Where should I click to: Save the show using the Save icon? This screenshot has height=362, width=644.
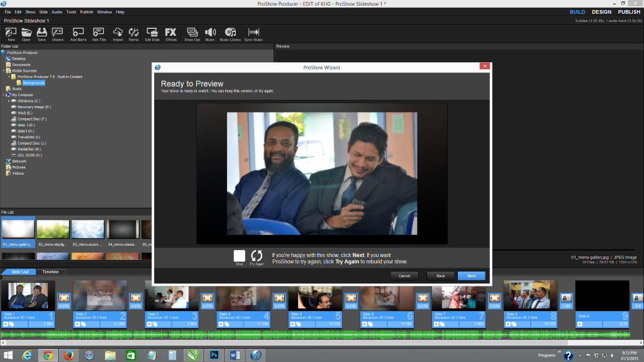coord(42,34)
